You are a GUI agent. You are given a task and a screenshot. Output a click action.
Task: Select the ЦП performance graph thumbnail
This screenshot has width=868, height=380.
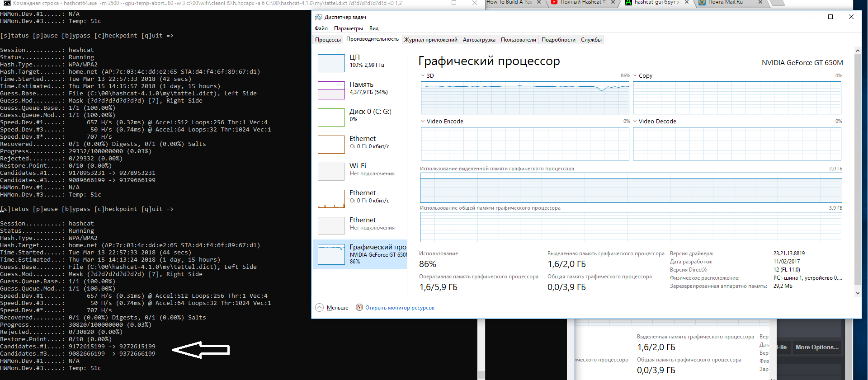point(331,63)
